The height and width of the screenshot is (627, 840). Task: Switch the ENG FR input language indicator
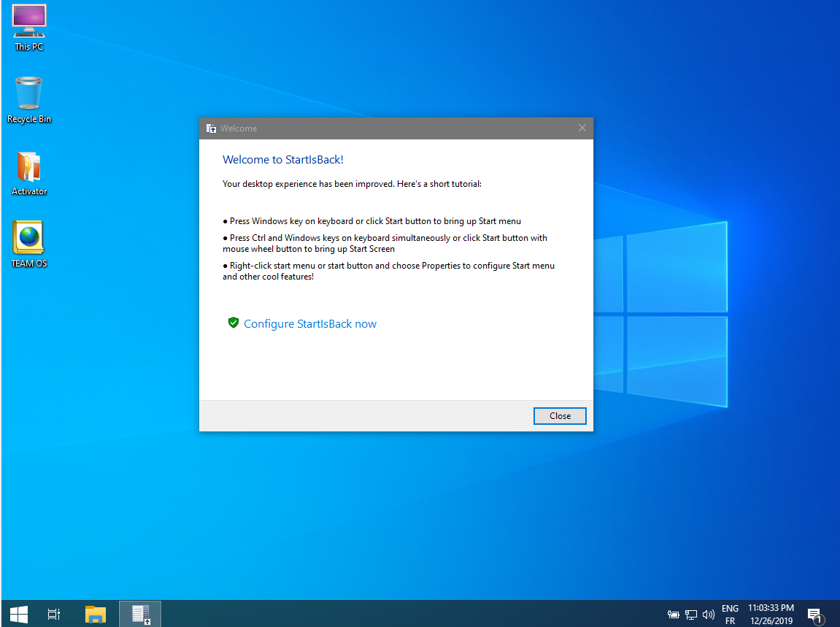coord(731,615)
